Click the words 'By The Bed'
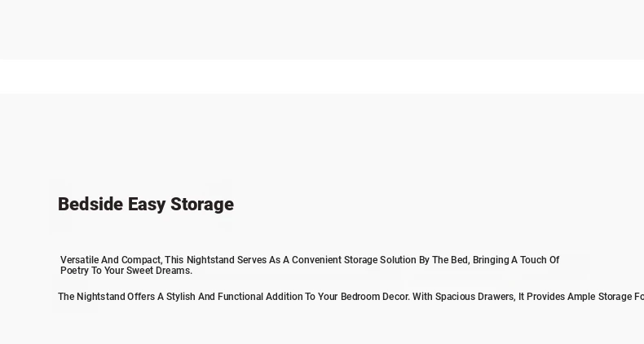The height and width of the screenshot is (344, 644). (x=443, y=260)
